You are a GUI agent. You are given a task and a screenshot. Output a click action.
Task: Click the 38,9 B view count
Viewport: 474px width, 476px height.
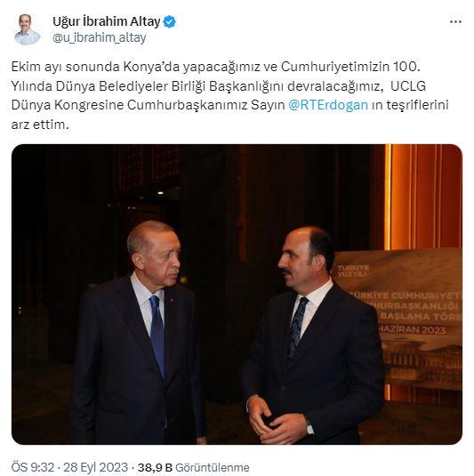(x=155, y=467)
